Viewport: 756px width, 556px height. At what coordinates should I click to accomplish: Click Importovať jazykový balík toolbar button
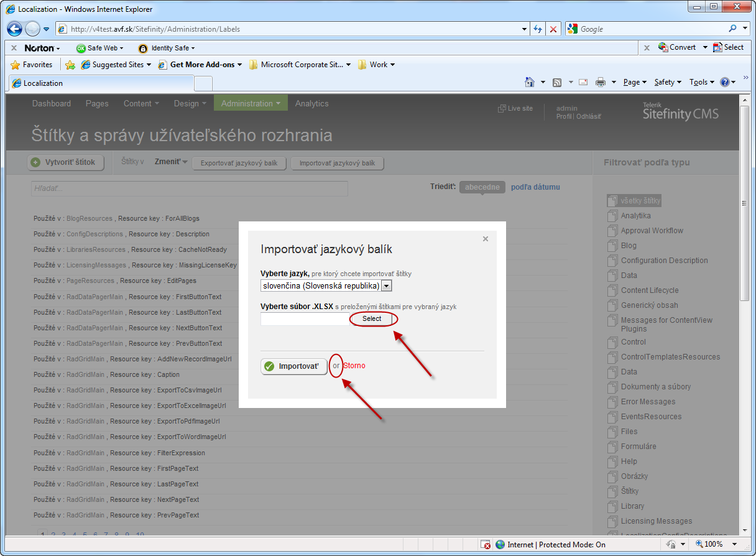pyautogui.click(x=338, y=163)
